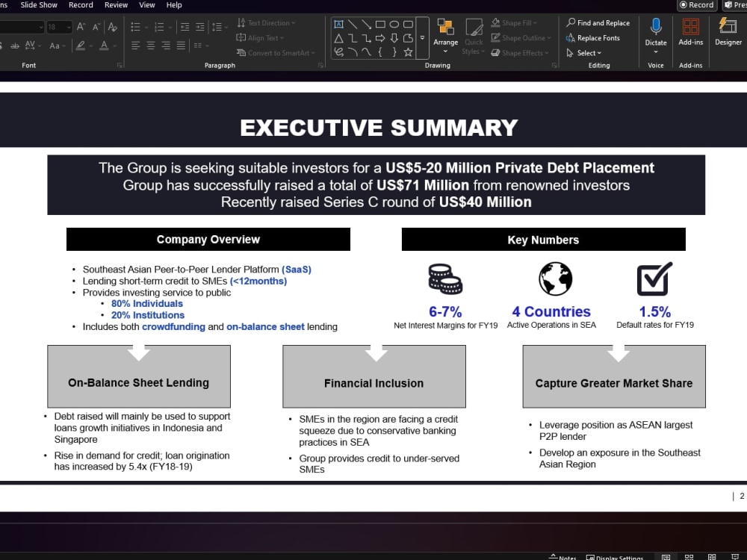Open the Font dialog launcher
The height and width of the screenshot is (560, 747).
[x=120, y=65]
